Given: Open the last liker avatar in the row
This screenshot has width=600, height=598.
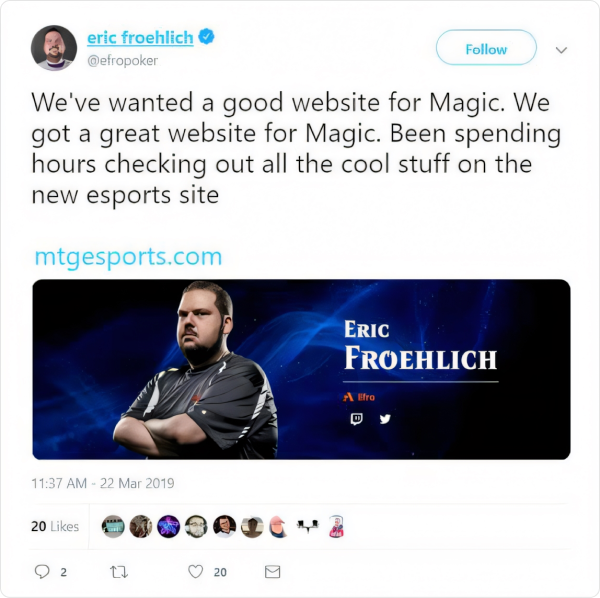Looking at the screenshot, I should tap(336, 526).
